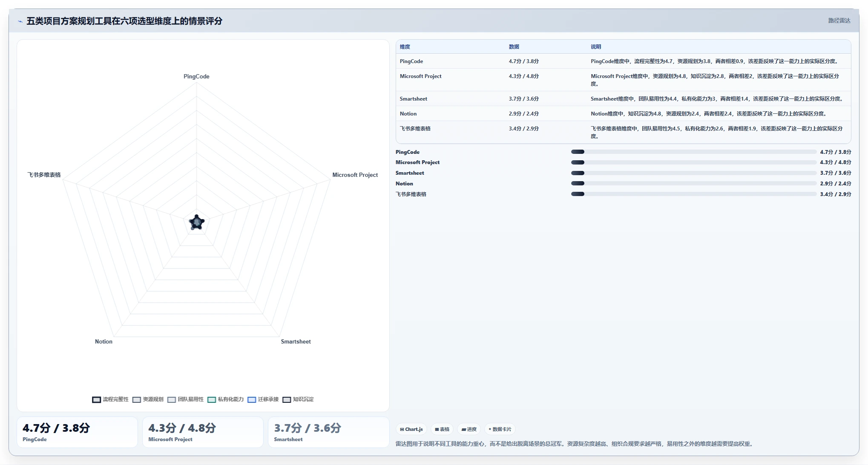Viewport: 868px width, 465px height.
Task: Click the 说明 column header
Action: 596,47
